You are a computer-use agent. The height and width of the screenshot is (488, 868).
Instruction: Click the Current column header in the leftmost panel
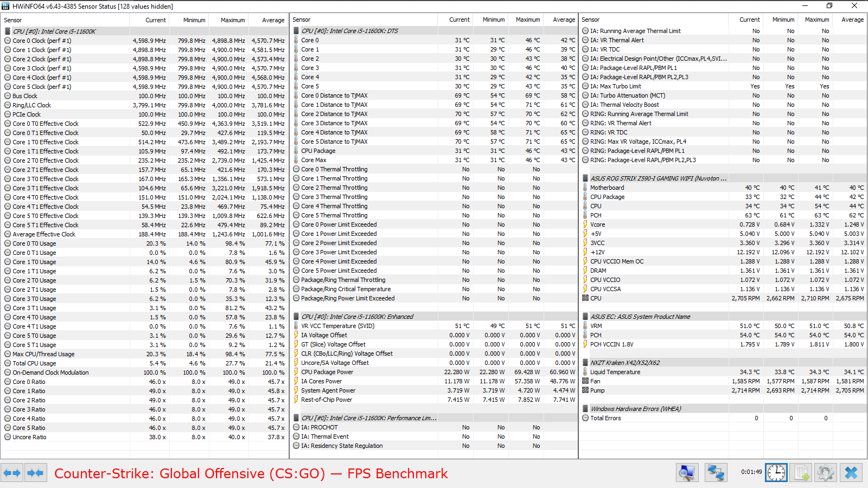pos(156,20)
